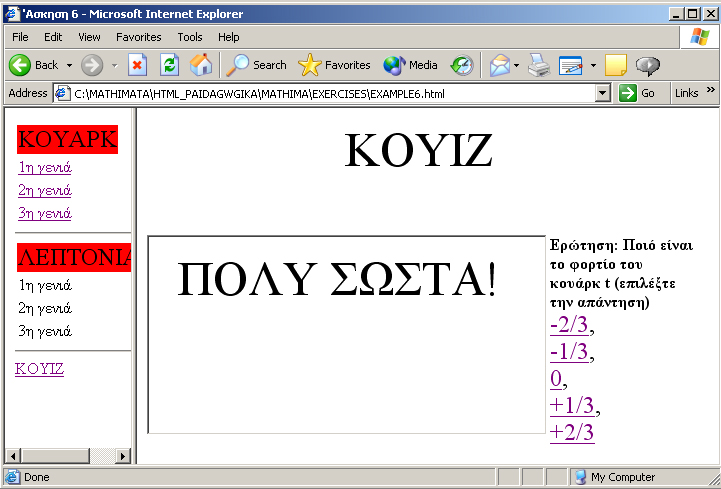Open the 2η γενιά link under ΚΟΥΑΡΚ

coord(45,190)
